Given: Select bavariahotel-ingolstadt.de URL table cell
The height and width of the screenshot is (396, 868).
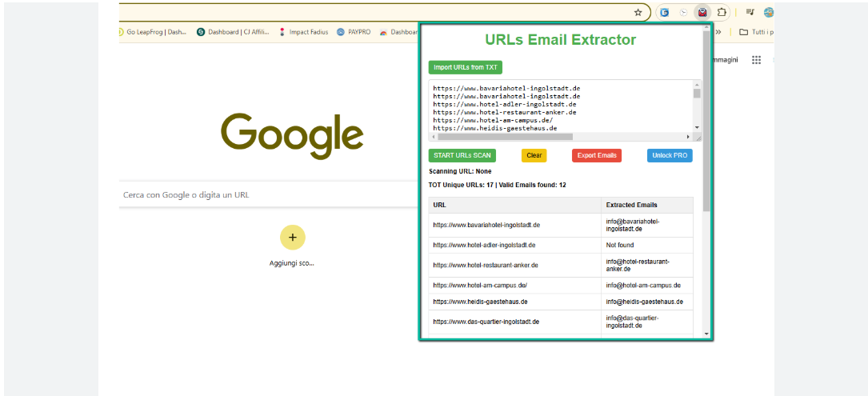Looking at the screenshot, I should coord(515,226).
